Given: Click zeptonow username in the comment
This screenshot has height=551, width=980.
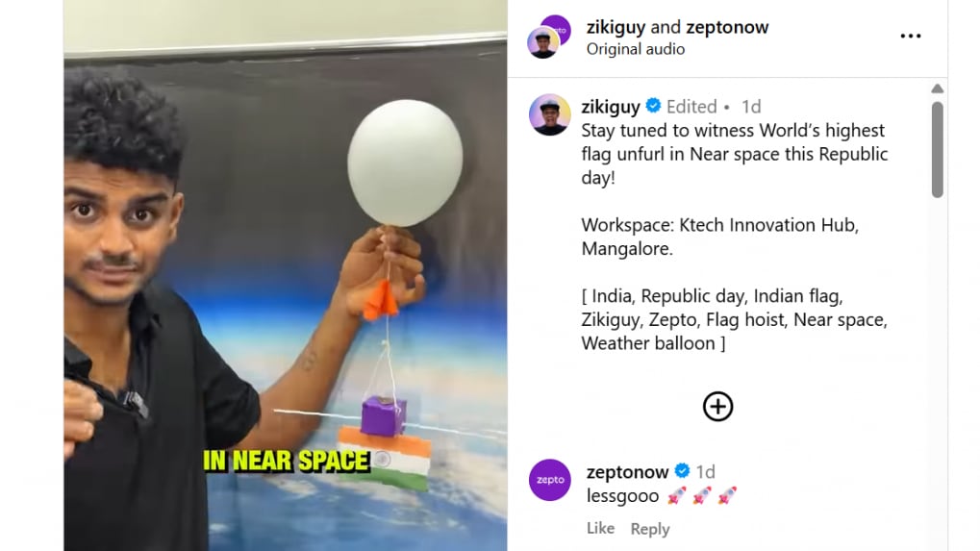Looking at the screenshot, I should pyautogui.click(x=627, y=471).
